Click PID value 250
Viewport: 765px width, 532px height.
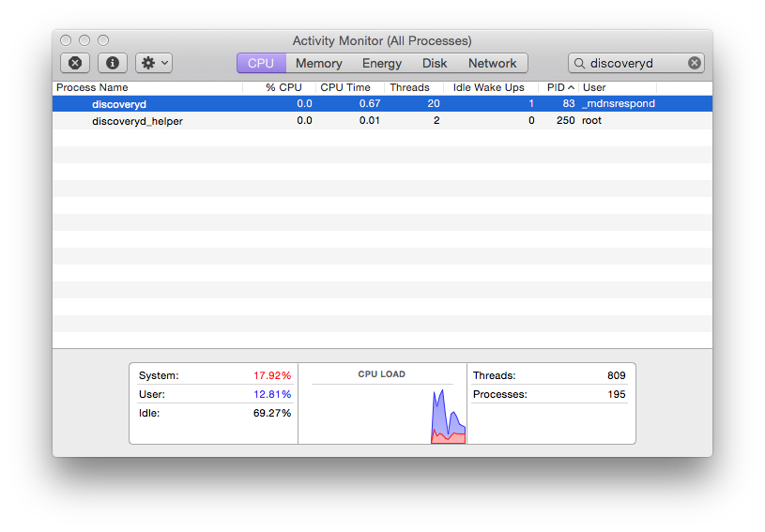click(565, 120)
